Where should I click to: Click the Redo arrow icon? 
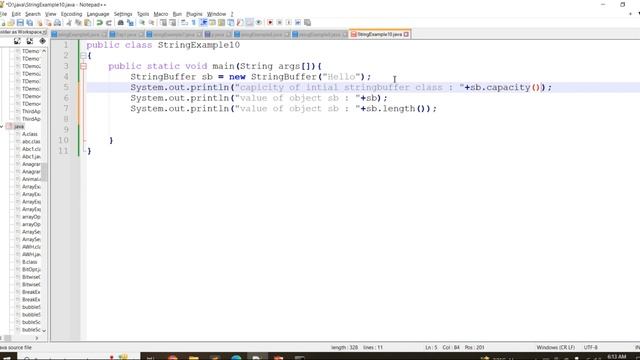coord(109,23)
